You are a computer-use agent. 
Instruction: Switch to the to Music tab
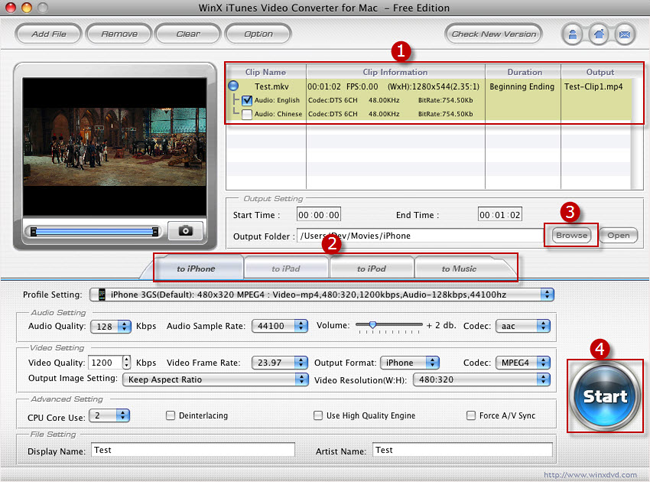pos(459,269)
